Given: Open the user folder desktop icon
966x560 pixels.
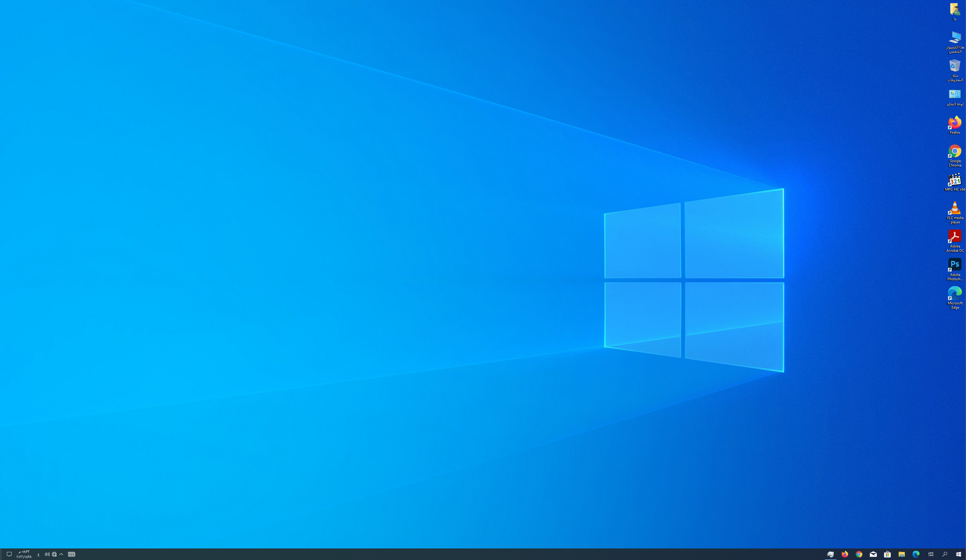Looking at the screenshot, I should 954,12.
